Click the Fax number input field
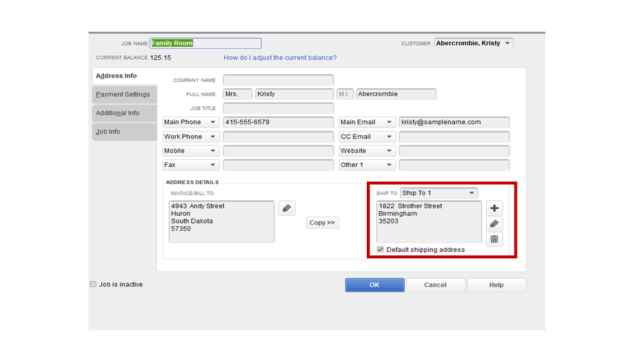The width and height of the screenshot is (644, 362). 278,165
